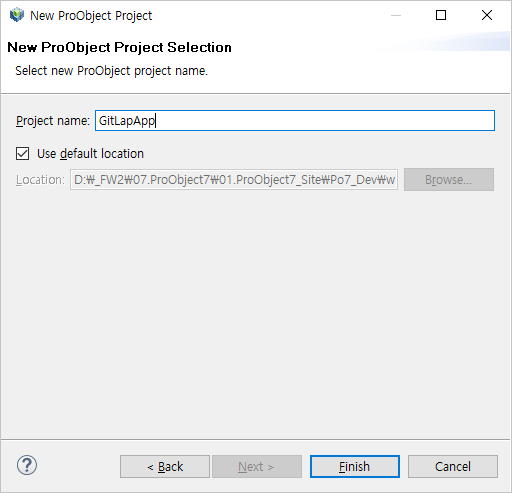Click the 'New ProObject Project' title bar text
The width and height of the screenshot is (515, 496).
(x=91, y=16)
